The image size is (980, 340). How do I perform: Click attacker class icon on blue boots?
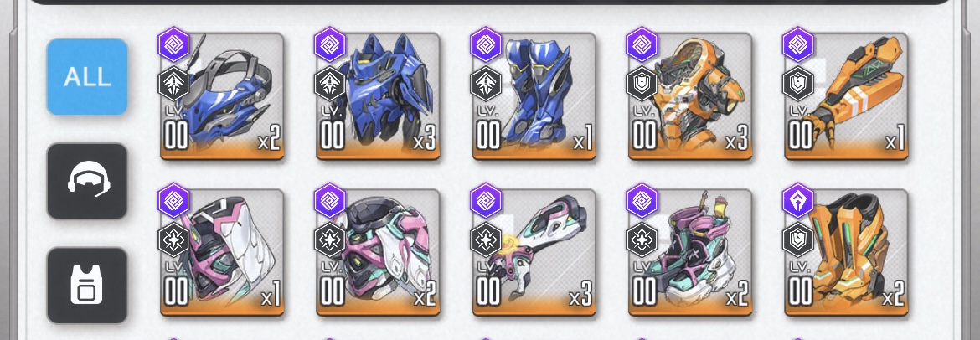pos(486,84)
